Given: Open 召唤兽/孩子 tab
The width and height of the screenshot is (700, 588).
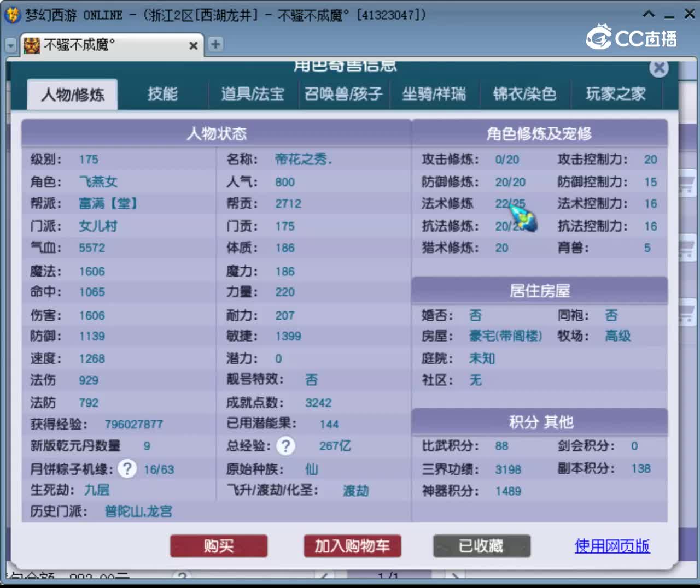Looking at the screenshot, I should pyautogui.click(x=343, y=94).
